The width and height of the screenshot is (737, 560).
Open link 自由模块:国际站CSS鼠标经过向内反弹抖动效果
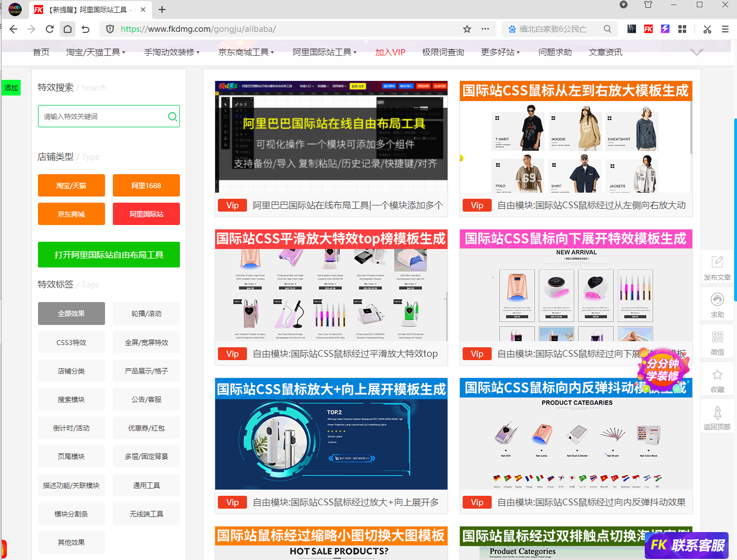point(591,502)
